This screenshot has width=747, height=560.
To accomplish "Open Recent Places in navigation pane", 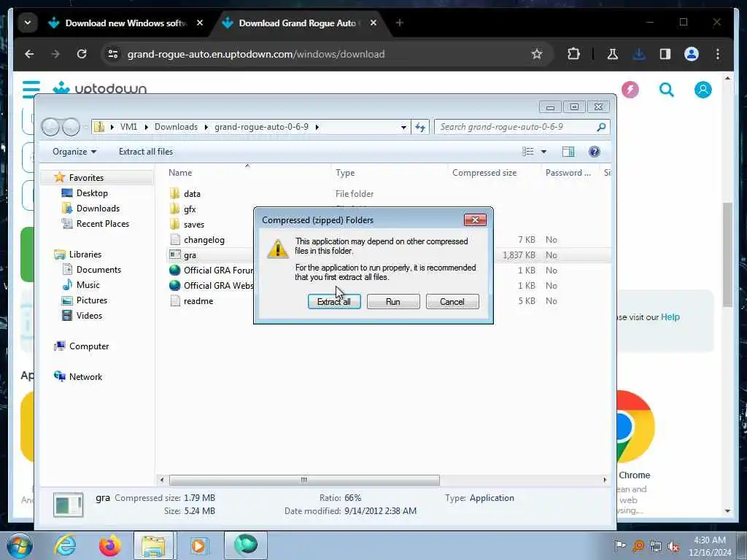I will coord(102,223).
